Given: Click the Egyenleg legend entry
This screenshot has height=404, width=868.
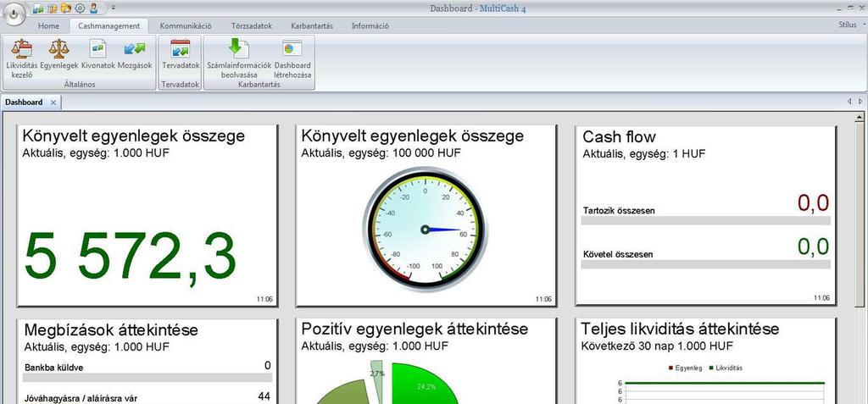Looking at the screenshot, I should pyautogui.click(x=685, y=368).
